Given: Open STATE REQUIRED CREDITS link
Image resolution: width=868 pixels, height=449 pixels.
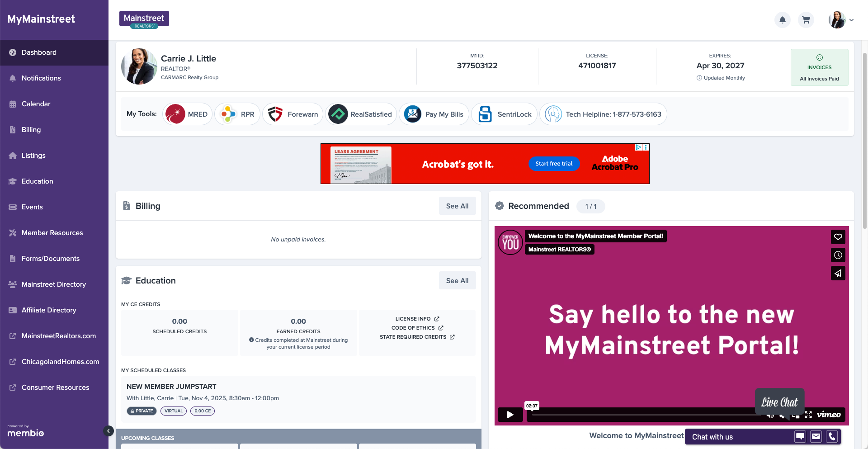Looking at the screenshot, I should click(x=417, y=337).
